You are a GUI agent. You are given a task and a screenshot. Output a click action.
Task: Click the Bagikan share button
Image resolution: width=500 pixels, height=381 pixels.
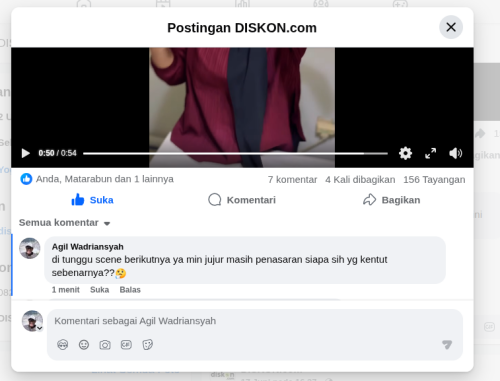(x=392, y=200)
